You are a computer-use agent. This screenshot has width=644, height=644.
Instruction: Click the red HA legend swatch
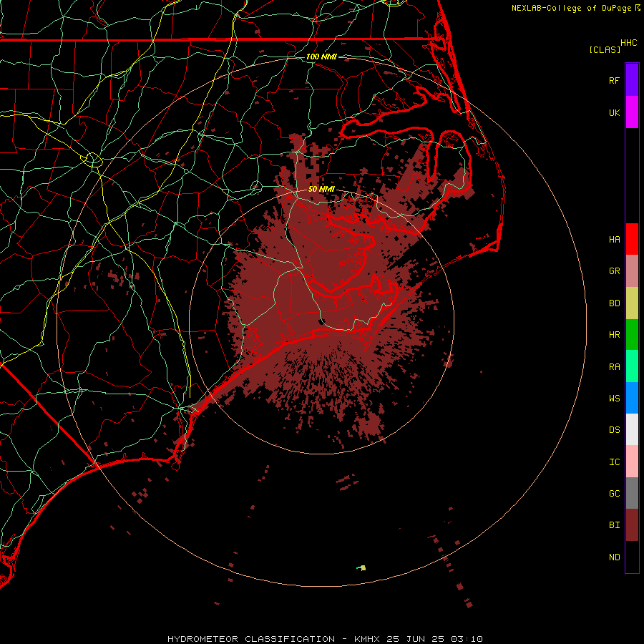[632, 239]
